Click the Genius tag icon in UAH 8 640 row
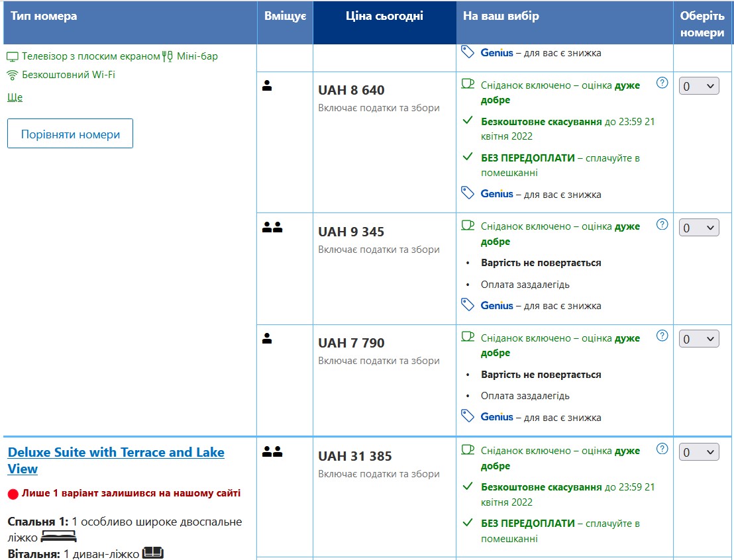Image resolution: width=734 pixels, height=560 pixels. click(x=468, y=193)
